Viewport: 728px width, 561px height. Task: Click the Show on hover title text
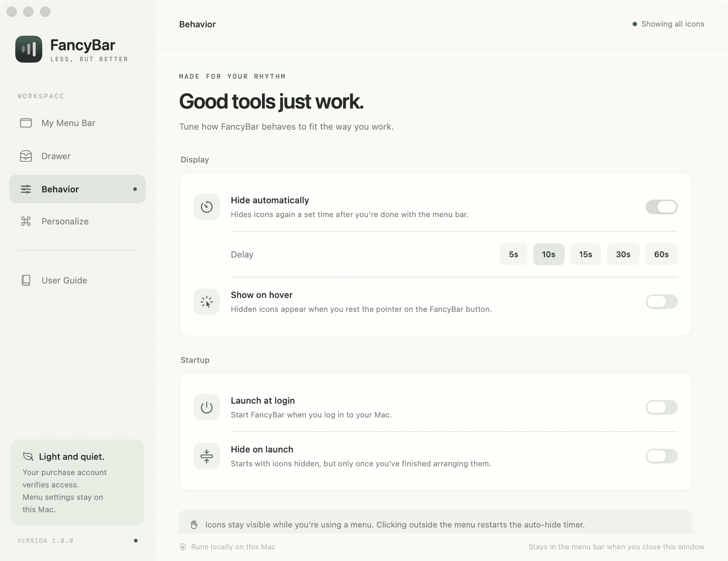point(262,295)
